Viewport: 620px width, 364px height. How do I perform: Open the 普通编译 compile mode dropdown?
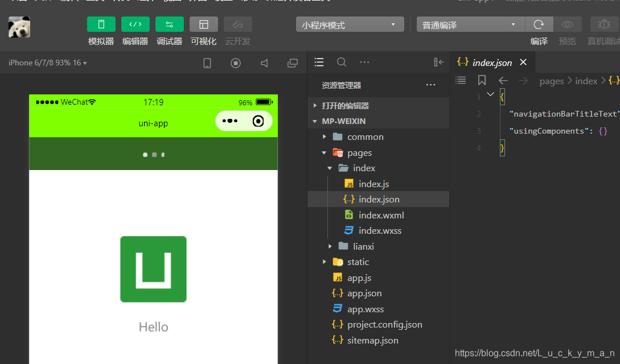click(x=470, y=24)
